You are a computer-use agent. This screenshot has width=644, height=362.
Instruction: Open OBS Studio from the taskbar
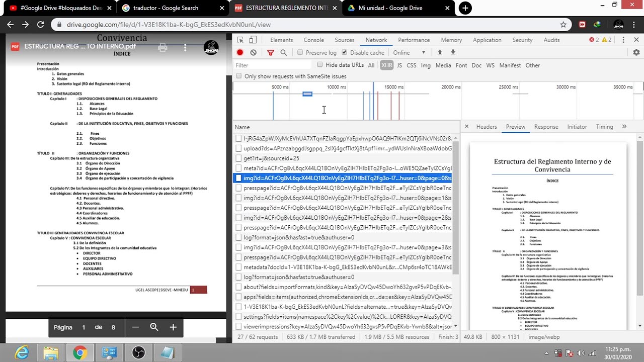(138, 353)
